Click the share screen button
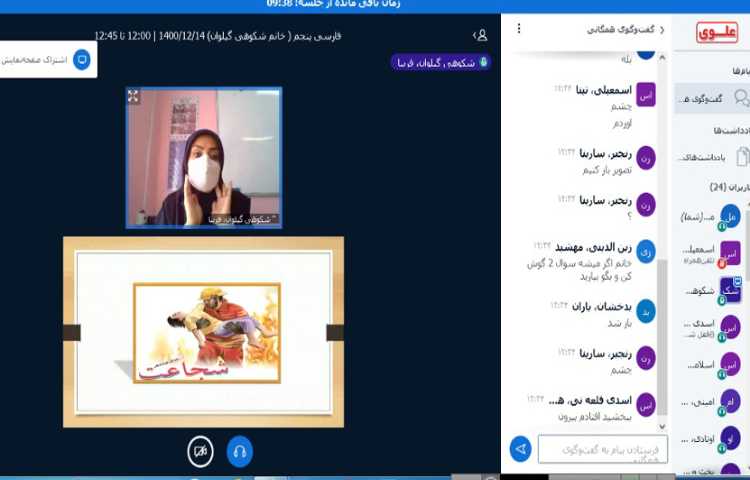This screenshot has width=750, height=480. 47,60
